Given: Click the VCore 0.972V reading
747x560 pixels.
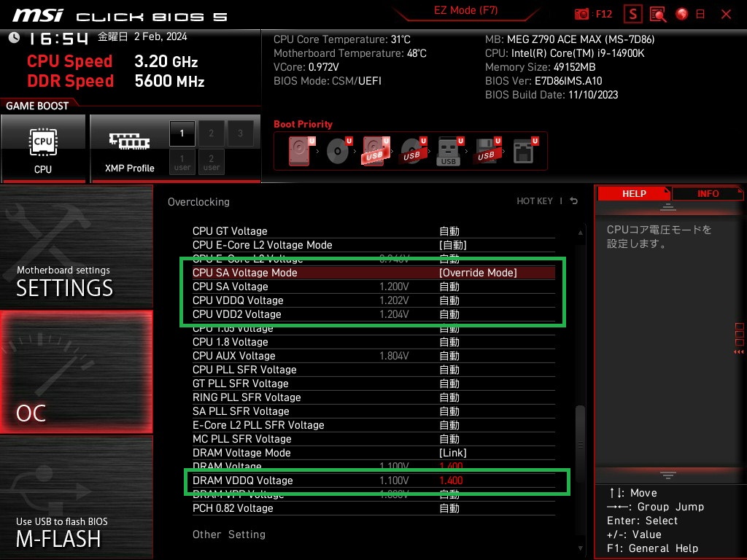Looking at the screenshot, I should pyautogui.click(x=306, y=67).
